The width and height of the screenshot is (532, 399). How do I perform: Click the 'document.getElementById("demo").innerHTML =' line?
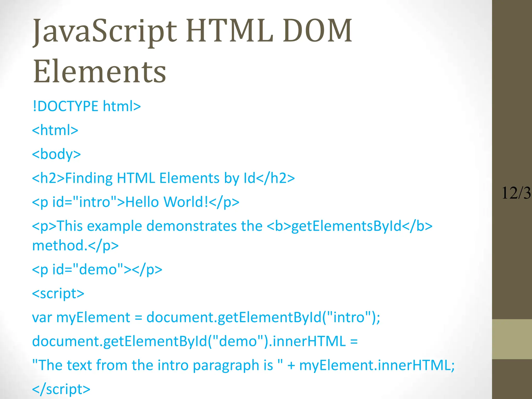coord(195,341)
